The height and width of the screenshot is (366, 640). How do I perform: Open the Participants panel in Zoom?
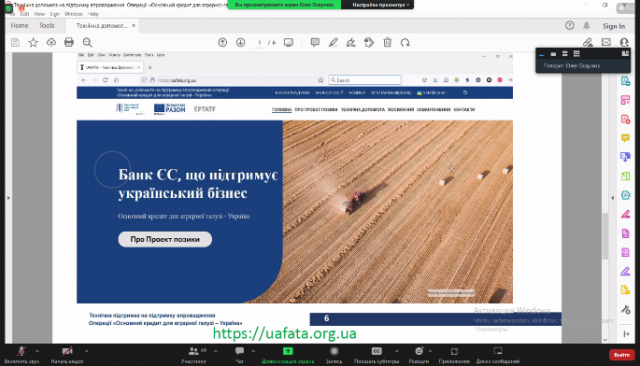coord(194,354)
